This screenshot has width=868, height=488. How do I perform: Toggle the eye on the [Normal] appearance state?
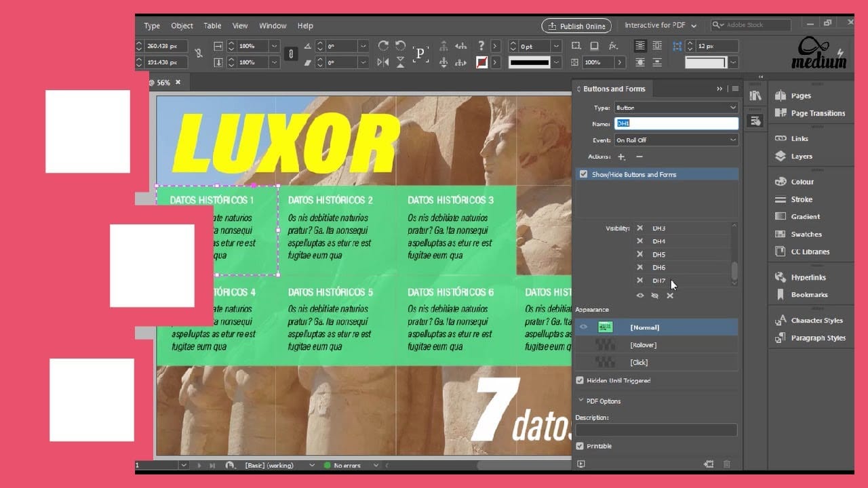583,327
